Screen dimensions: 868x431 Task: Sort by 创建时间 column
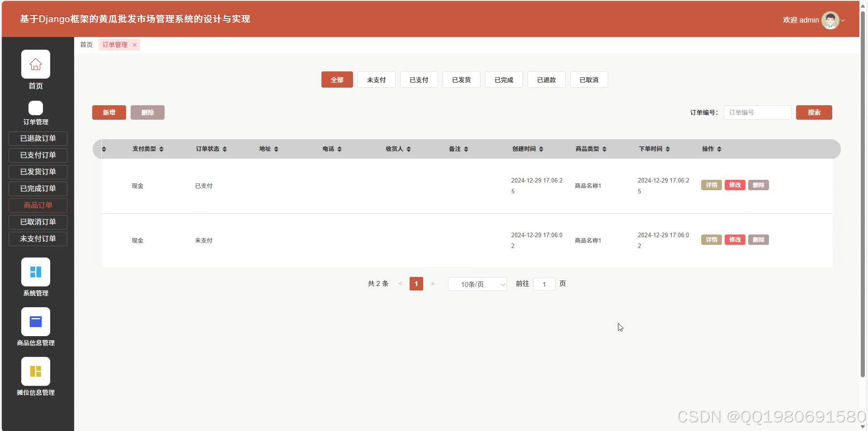click(x=541, y=149)
